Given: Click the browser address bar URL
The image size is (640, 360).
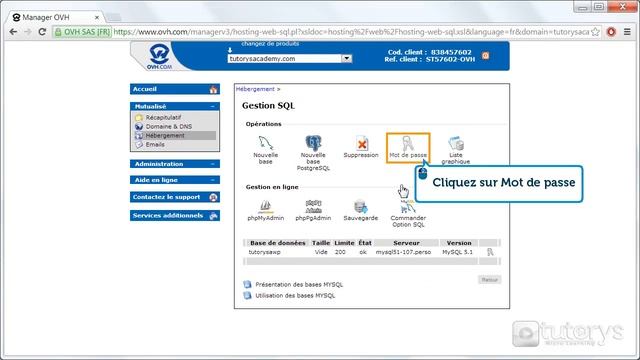Looking at the screenshot, I should (x=351, y=32).
